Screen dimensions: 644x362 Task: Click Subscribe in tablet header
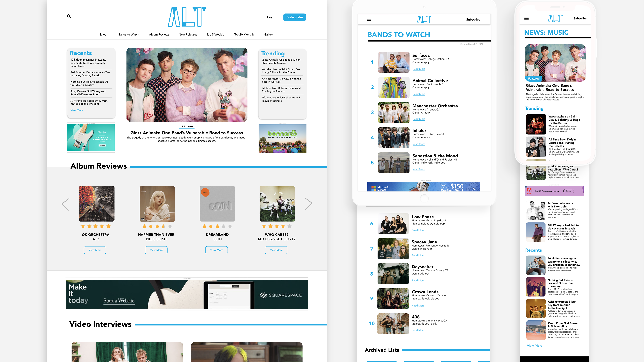473,19
